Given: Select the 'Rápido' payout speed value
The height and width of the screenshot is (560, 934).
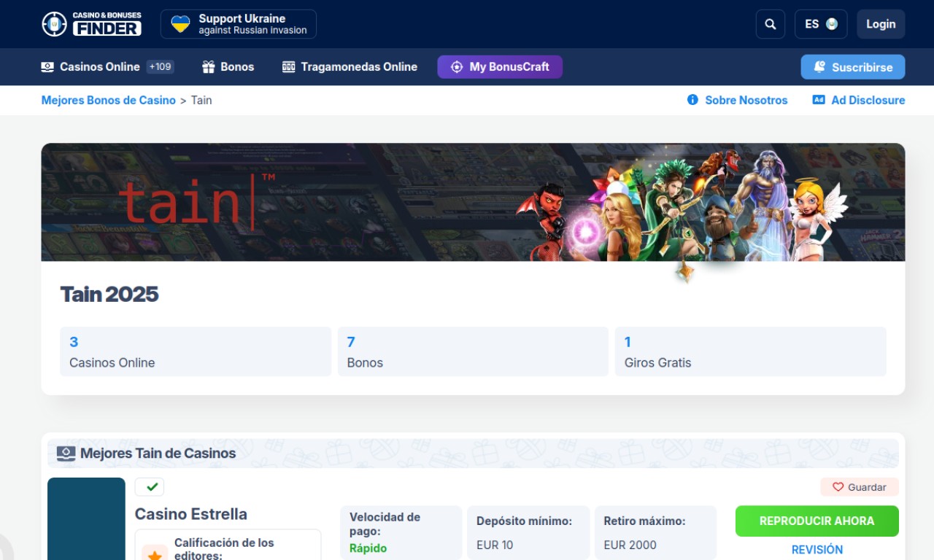Looking at the screenshot, I should pos(368,548).
